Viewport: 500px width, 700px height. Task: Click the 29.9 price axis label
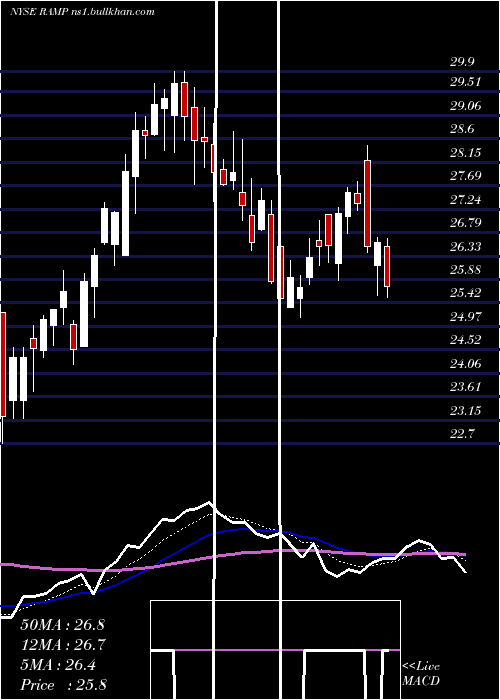tap(462, 62)
